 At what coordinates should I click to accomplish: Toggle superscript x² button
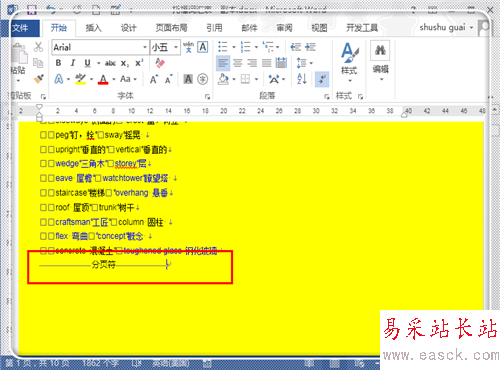click(x=139, y=63)
